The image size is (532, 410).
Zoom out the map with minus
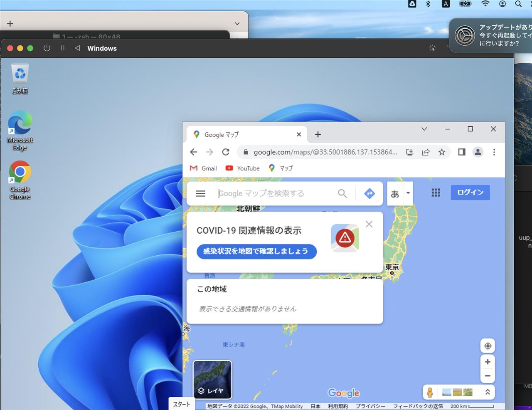tap(488, 376)
